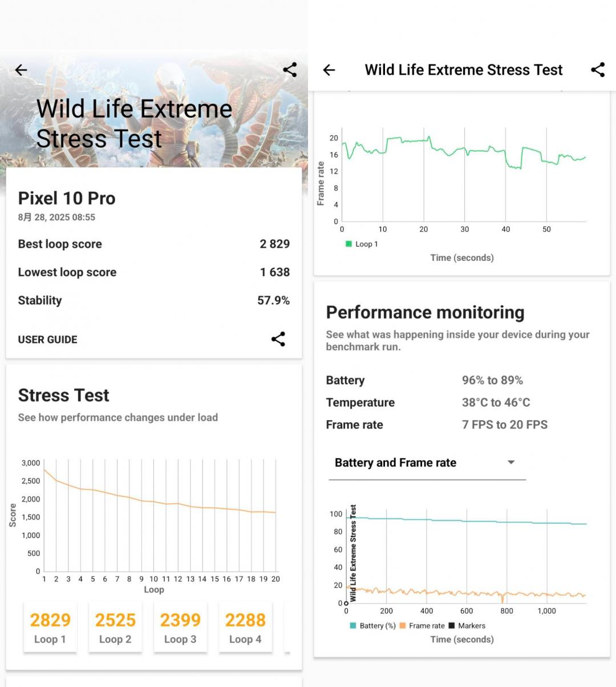Screen dimensions: 616x687
Task: Tap the share icon over the hero artwork
Action: pyautogui.click(x=290, y=70)
